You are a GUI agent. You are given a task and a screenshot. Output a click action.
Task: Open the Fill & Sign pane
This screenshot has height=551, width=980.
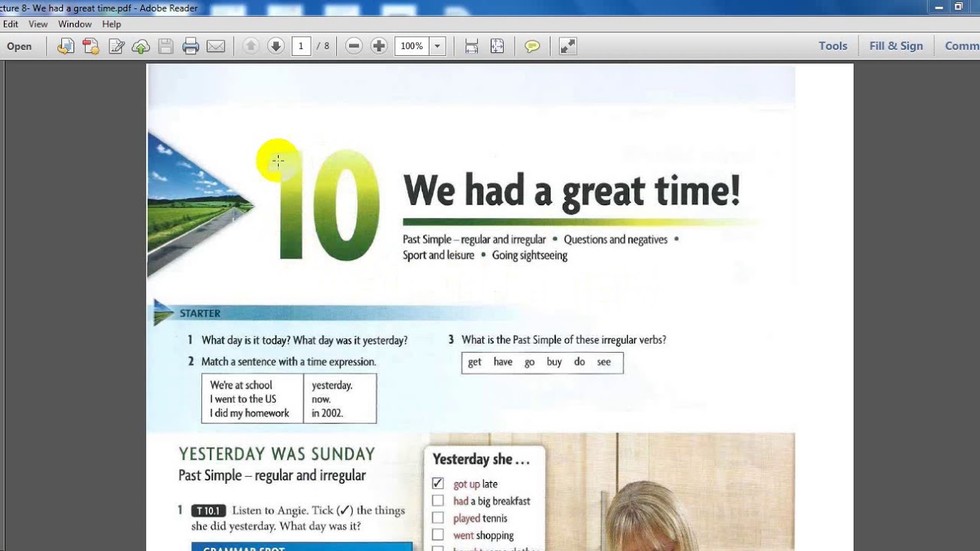(897, 46)
